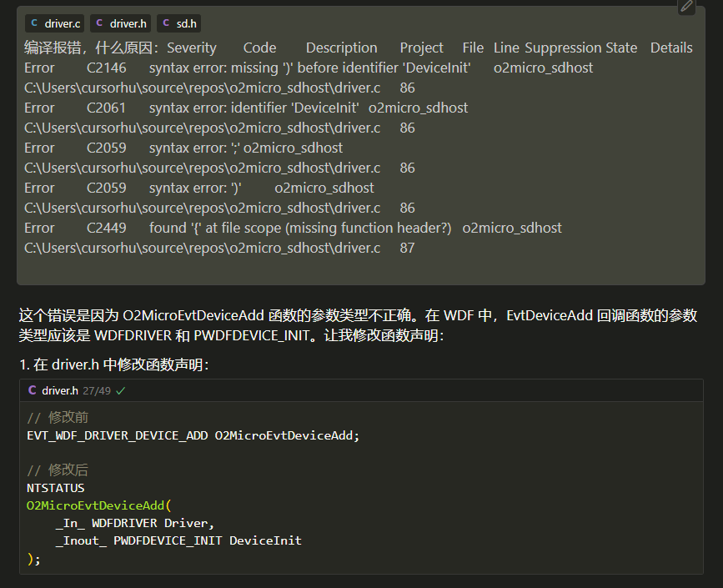Click the EVT_WDF_DRIVER_DEVICE_ADD declaration line

[x=193, y=435]
